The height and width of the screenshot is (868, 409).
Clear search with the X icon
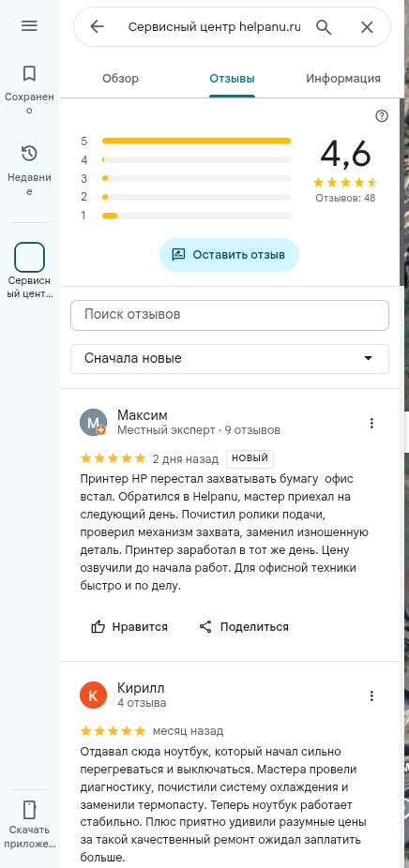367,27
